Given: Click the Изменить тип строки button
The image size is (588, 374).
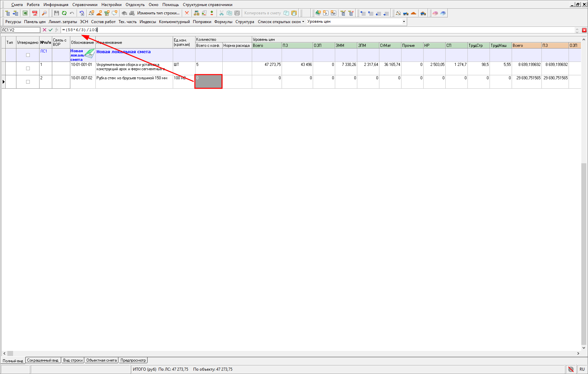Looking at the screenshot, I should (158, 13).
